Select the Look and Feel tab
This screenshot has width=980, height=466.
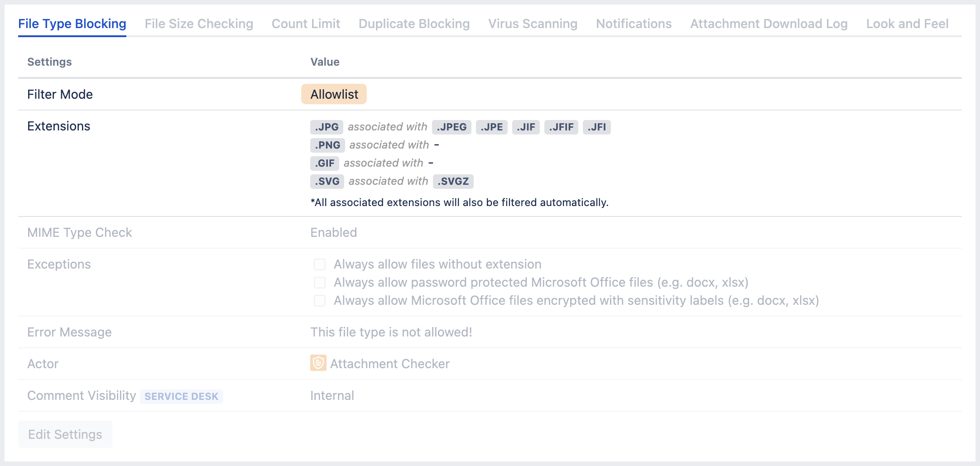pos(907,24)
